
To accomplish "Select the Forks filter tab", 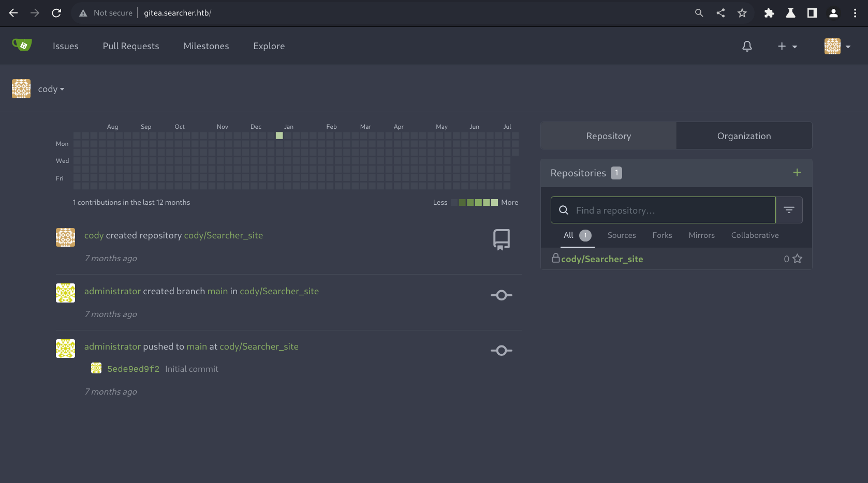I will tap(662, 235).
